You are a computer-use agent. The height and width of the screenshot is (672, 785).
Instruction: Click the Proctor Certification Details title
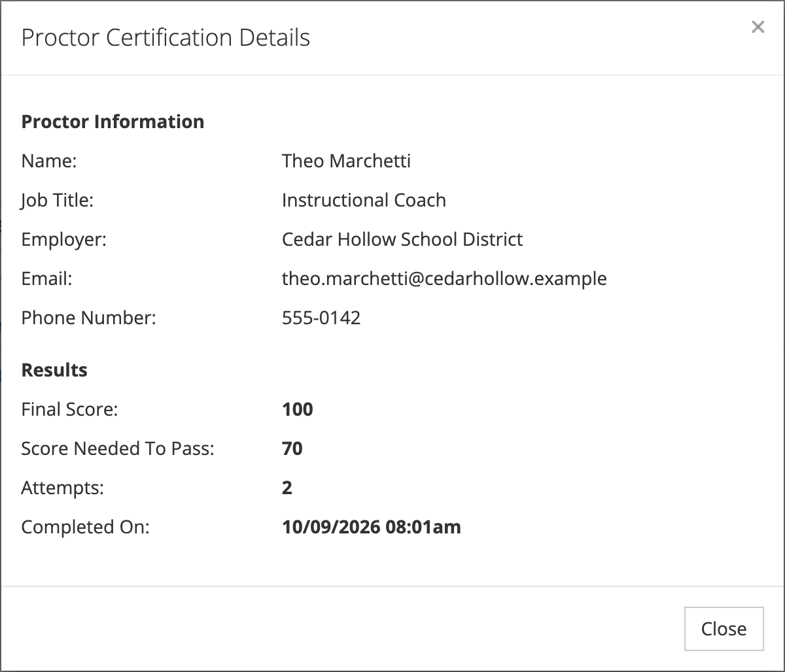click(166, 37)
